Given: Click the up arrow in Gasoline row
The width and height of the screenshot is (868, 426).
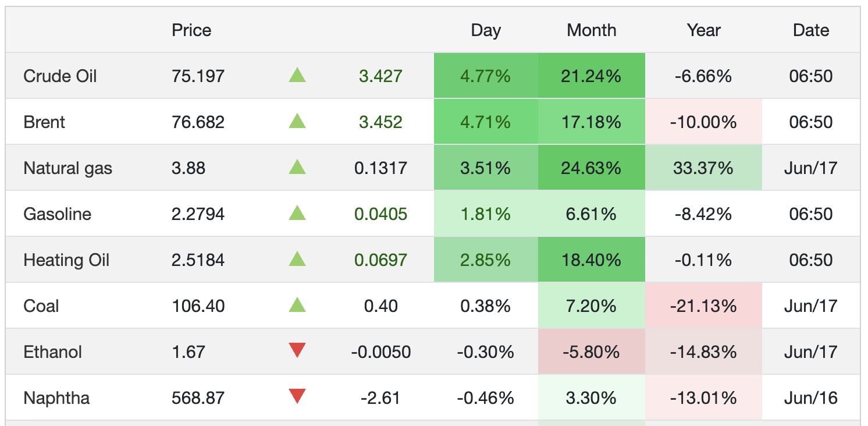Looking at the screenshot, I should [297, 213].
